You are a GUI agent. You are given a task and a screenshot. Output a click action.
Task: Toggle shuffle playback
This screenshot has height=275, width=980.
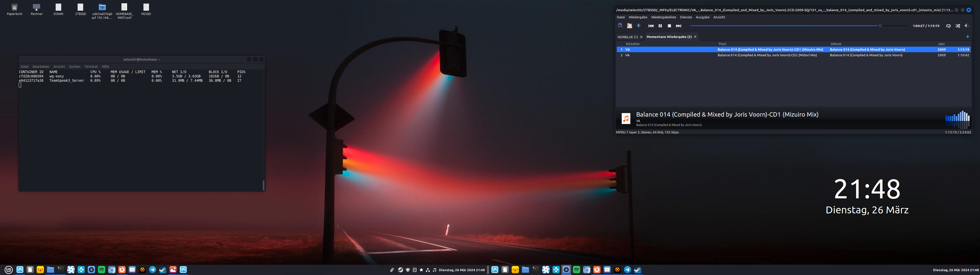(958, 26)
